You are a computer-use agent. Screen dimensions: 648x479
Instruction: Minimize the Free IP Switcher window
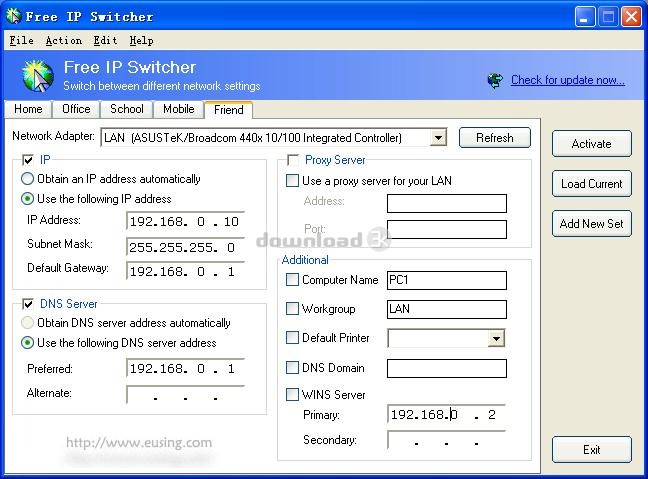[585, 17]
